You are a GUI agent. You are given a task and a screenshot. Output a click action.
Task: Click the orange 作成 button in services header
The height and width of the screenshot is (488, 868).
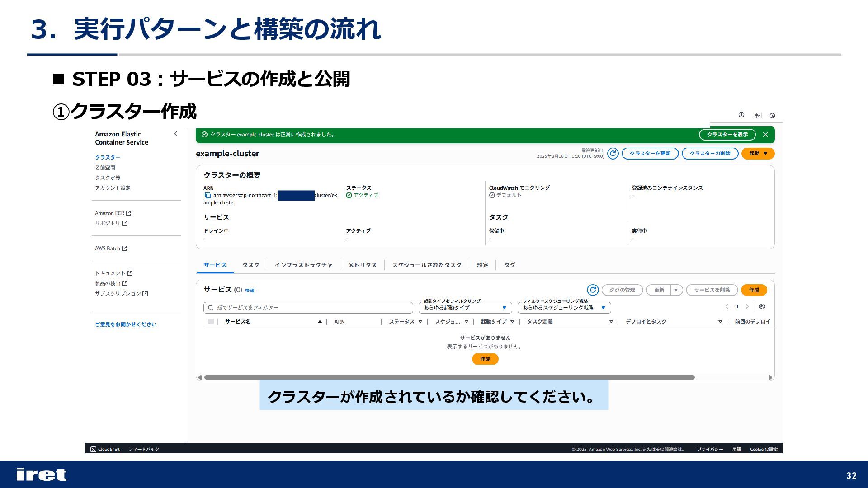click(754, 290)
